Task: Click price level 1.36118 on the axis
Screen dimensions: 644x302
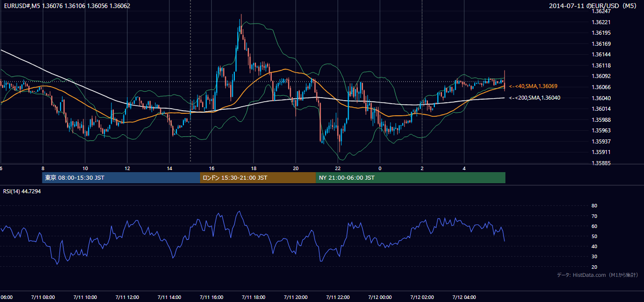Action: (601, 65)
